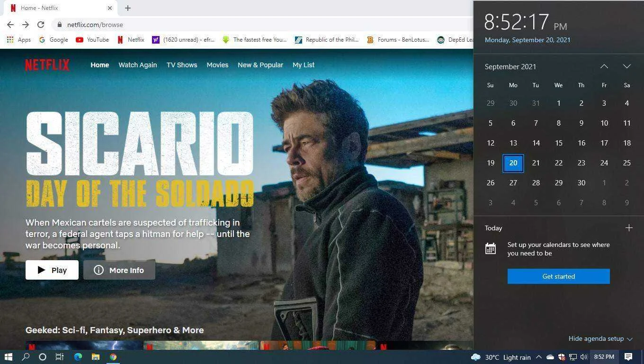Show hidden system tray icons
Screen dimensions: 644x364
coord(538,357)
